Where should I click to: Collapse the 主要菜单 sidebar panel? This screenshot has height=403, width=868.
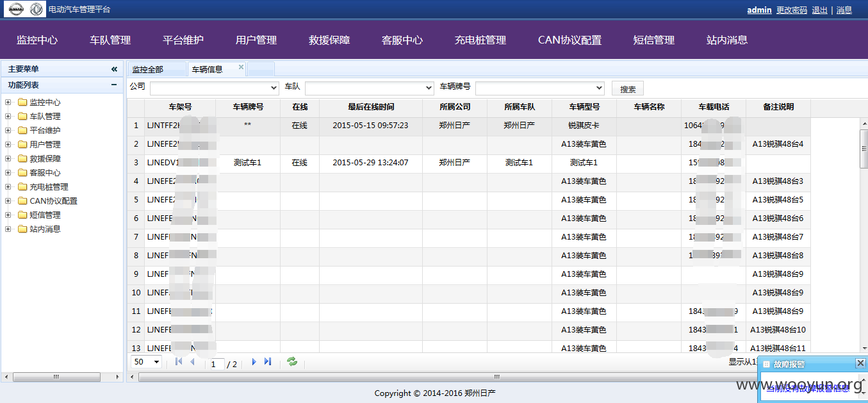(114, 69)
